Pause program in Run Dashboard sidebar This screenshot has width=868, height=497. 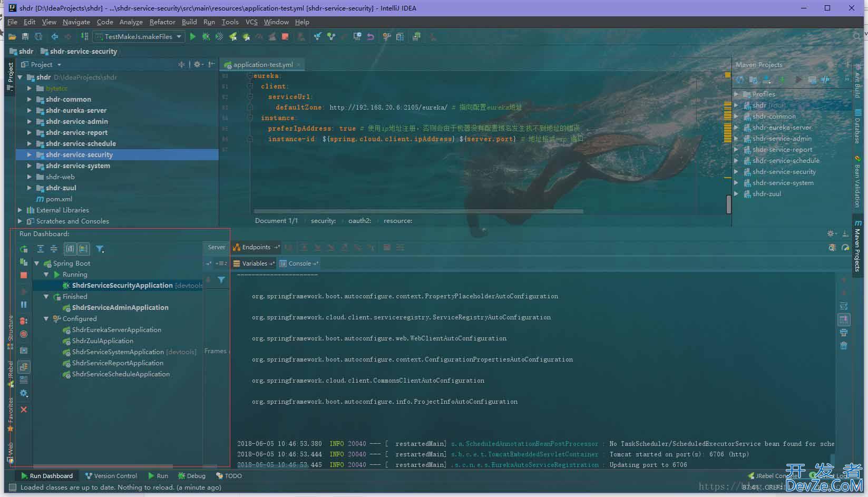coord(24,305)
